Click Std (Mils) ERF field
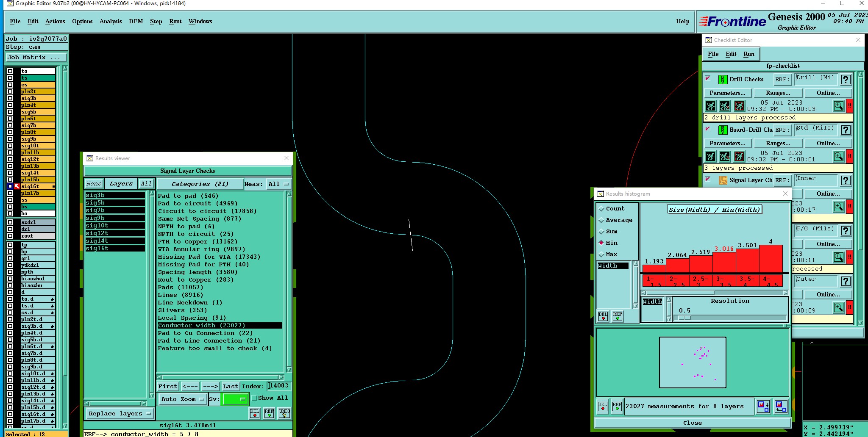This screenshot has height=437, width=868. click(x=816, y=130)
